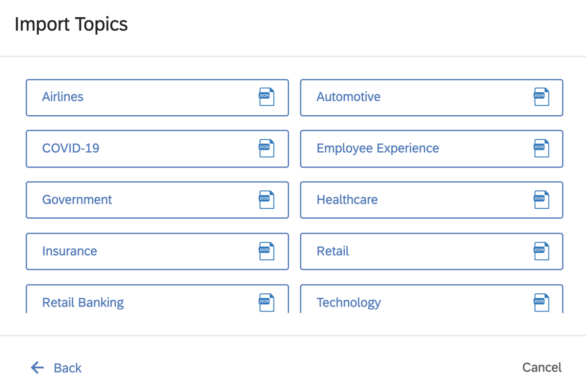Click the JSON file icon on Healthcare
This screenshot has width=586, height=392.
541,198
